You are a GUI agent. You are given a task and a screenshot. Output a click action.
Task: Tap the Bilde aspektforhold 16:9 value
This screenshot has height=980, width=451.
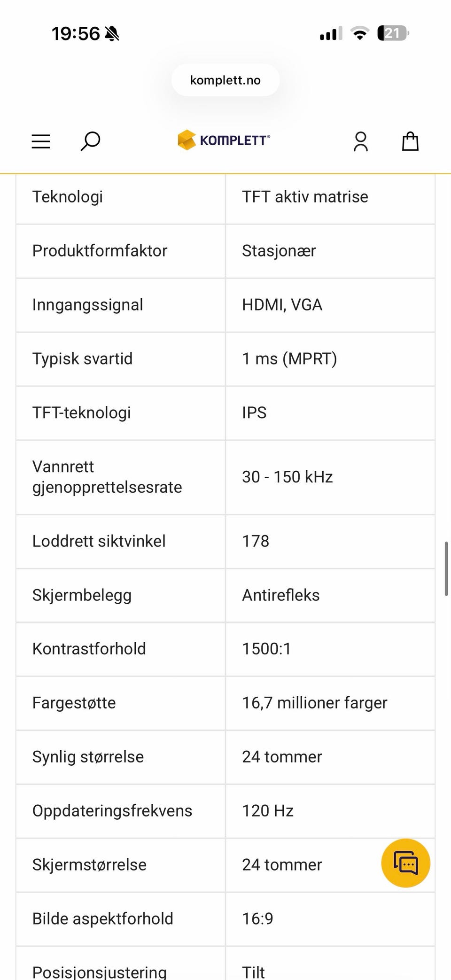click(257, 919)
